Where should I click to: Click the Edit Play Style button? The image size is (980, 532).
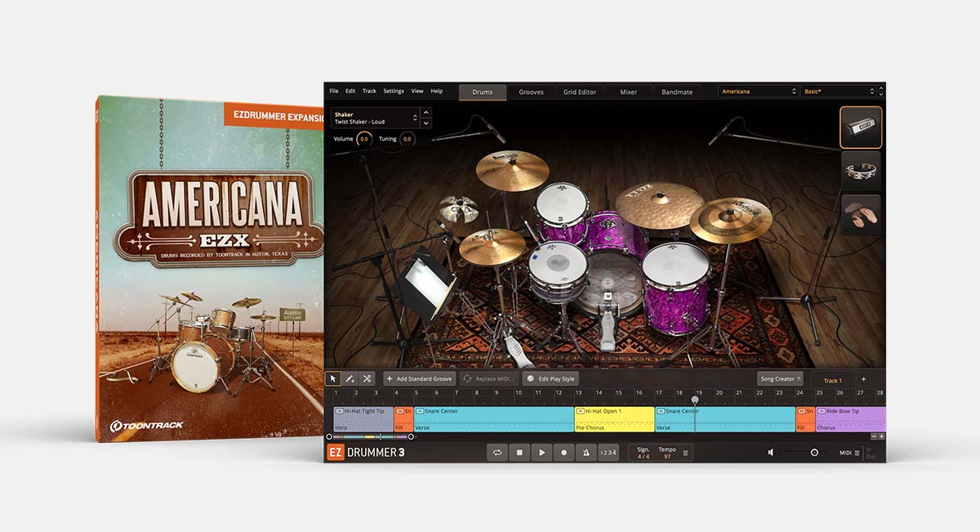tap(550, 379)
